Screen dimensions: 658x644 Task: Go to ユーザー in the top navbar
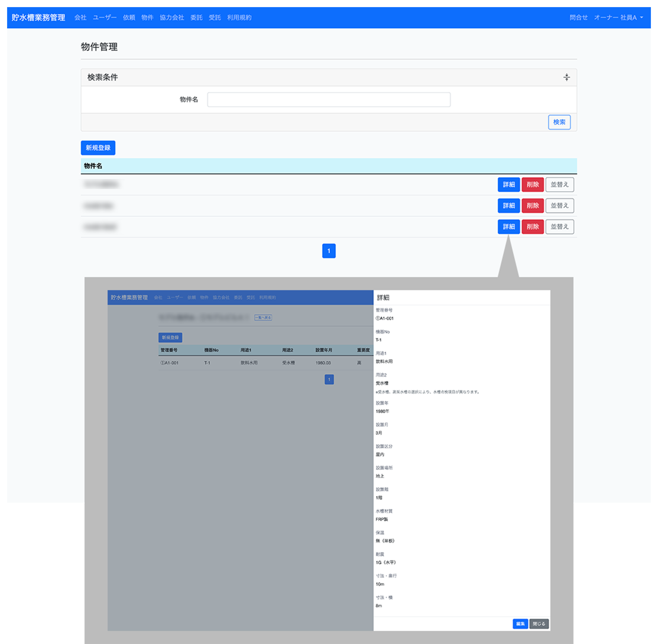tap(105, 18)
